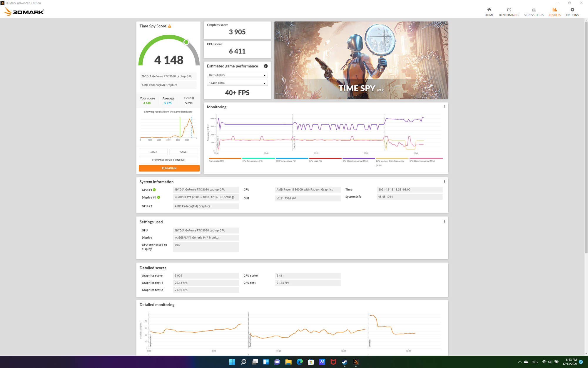This screenshot has height=368, width=588.
Task: Click the Display #1 green check icon
Action: [x=159, y=198]
